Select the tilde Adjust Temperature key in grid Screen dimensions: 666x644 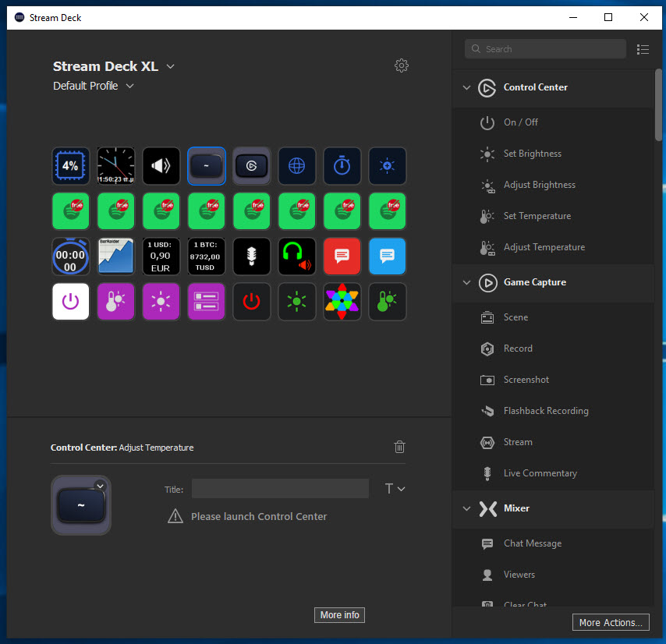click(207, 165)
